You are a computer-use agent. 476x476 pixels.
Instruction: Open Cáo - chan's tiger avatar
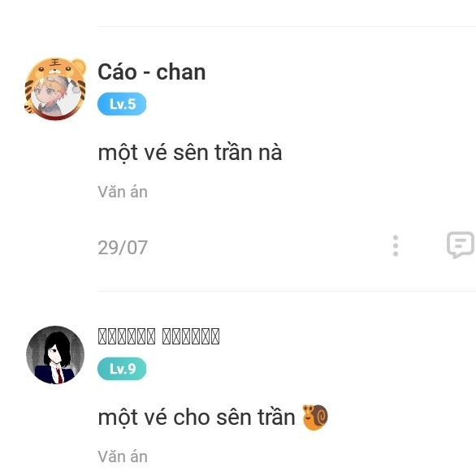pos(55,89)
